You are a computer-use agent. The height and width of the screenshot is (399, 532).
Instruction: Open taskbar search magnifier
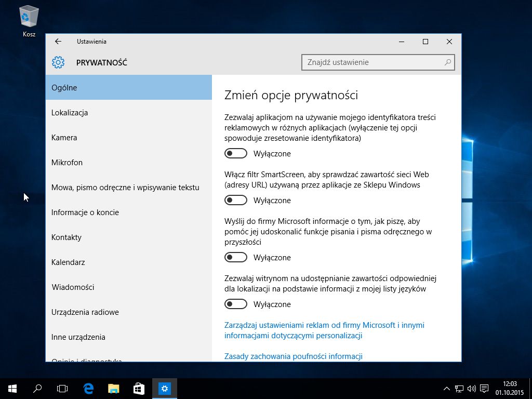click(37, 389)
